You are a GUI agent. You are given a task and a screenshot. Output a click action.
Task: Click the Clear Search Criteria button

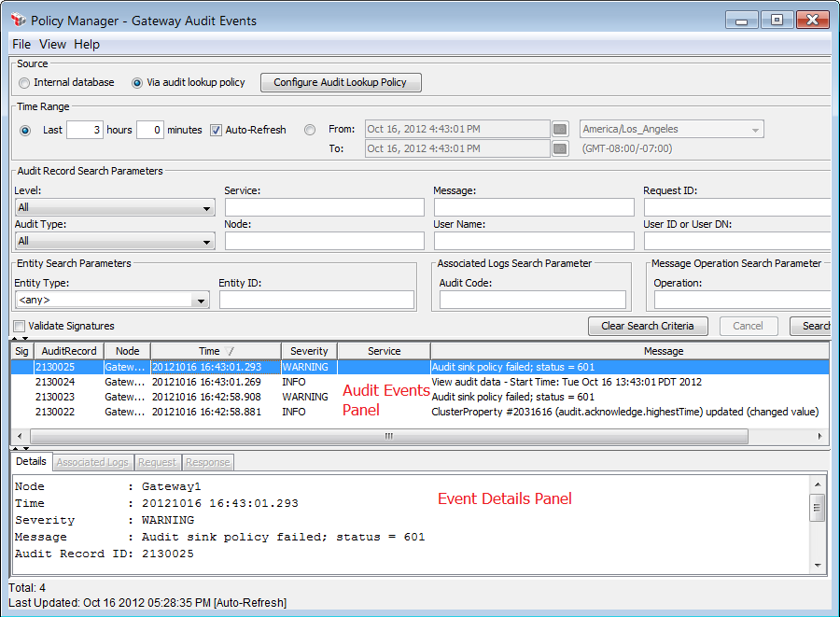(x=647, y=326)
